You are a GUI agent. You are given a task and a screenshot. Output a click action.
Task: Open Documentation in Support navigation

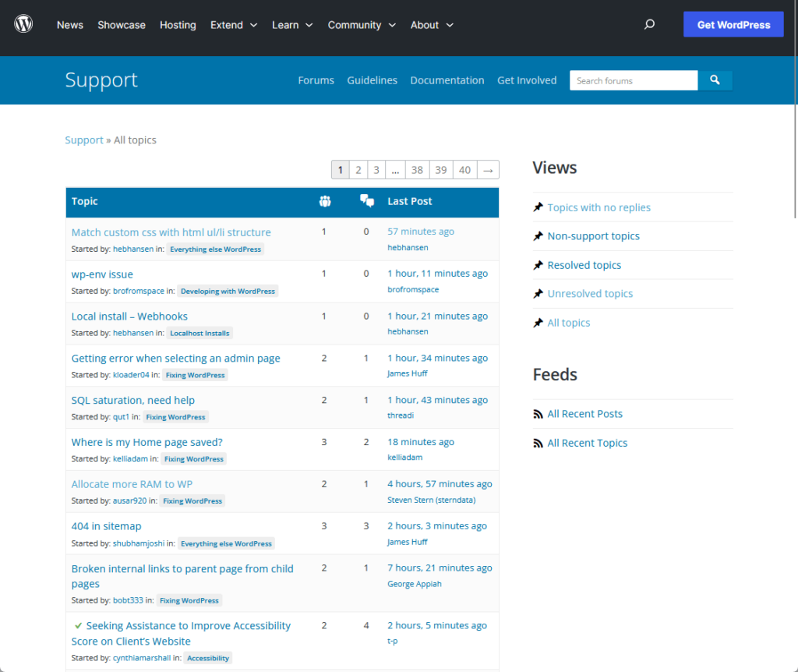click(x=447, y=80)
